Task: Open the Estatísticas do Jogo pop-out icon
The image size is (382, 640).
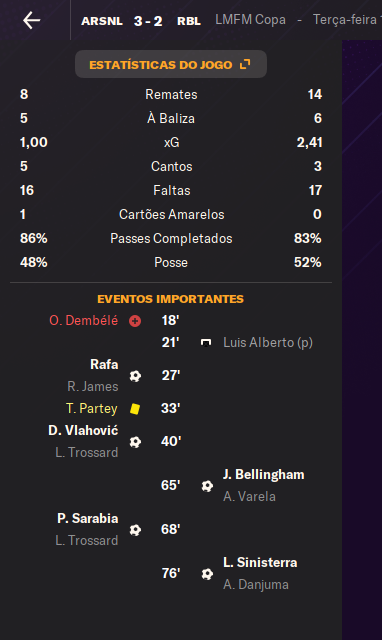Action: click(245, 64)
